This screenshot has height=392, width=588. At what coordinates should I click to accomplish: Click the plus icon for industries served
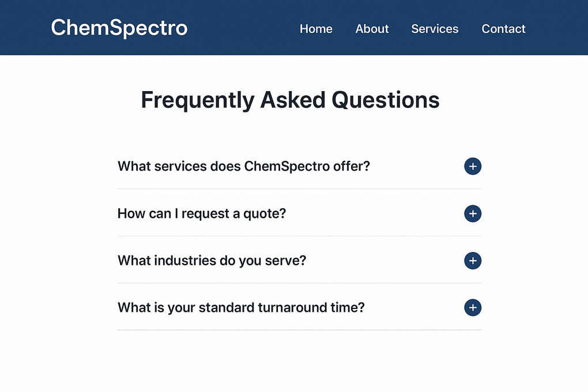tap(473, 261)
